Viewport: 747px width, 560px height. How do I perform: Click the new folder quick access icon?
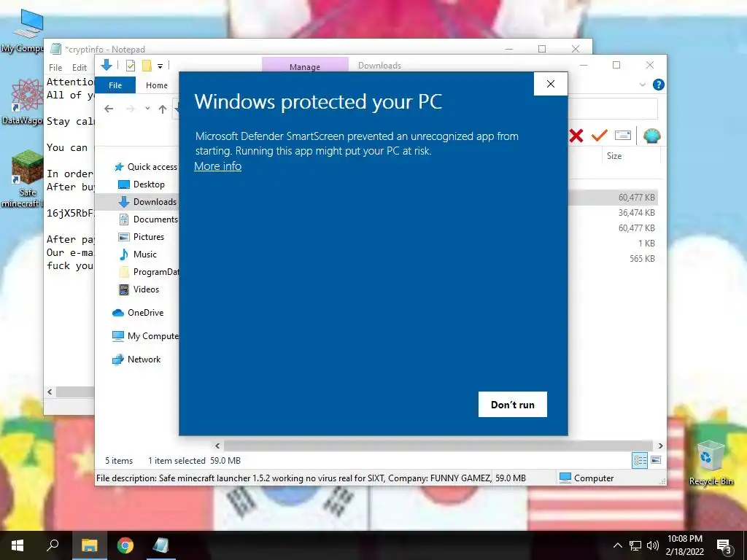pyautogui.click(x=147, y=66)
